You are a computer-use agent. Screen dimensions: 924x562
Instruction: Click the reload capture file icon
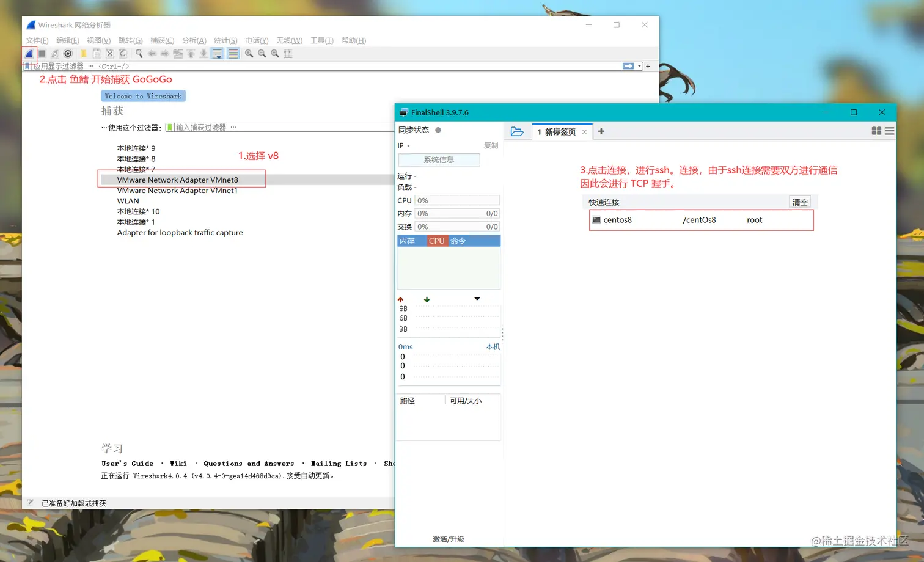(122, 54)
